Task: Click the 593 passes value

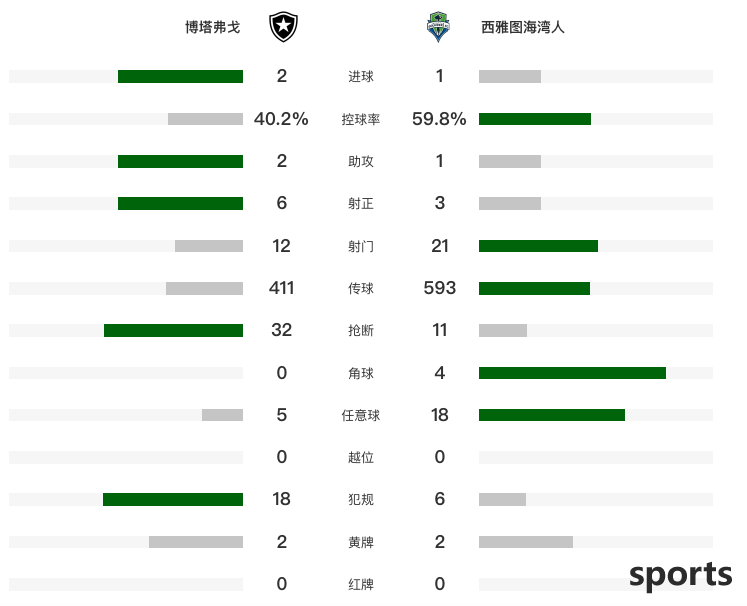Action: pyautogui.click(x=439, y=288)
